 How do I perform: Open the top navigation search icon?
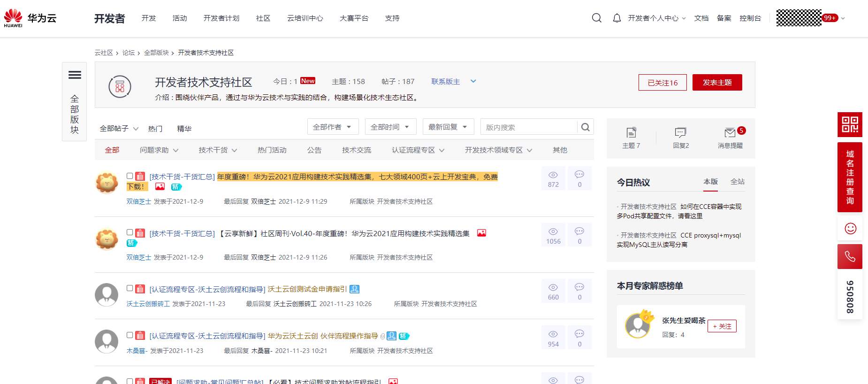(597, 18)
